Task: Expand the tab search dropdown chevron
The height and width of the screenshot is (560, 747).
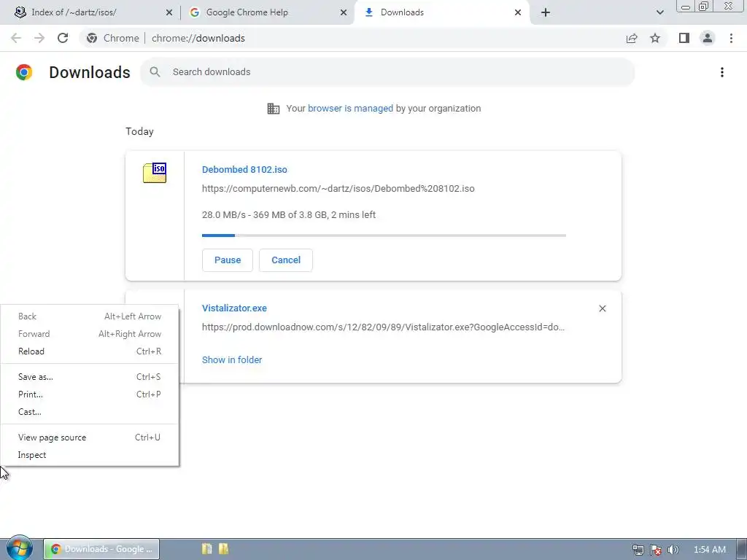Action: point(659,12)
